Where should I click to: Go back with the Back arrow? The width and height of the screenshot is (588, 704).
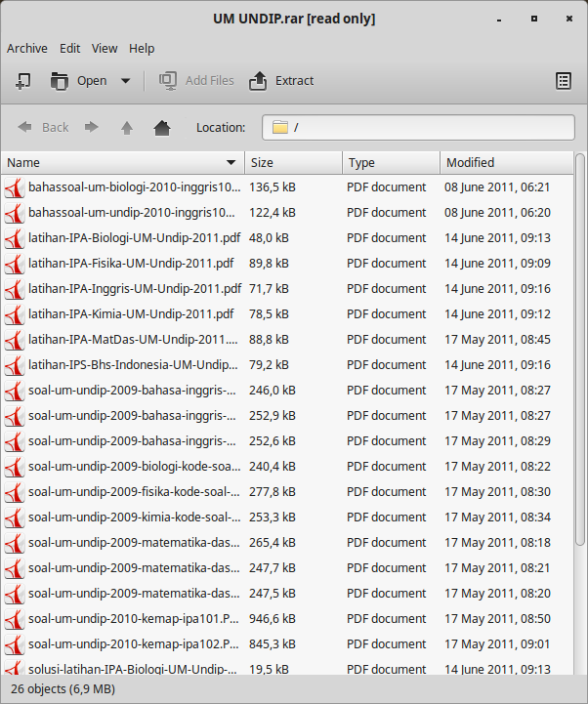[x=43, y=128]
